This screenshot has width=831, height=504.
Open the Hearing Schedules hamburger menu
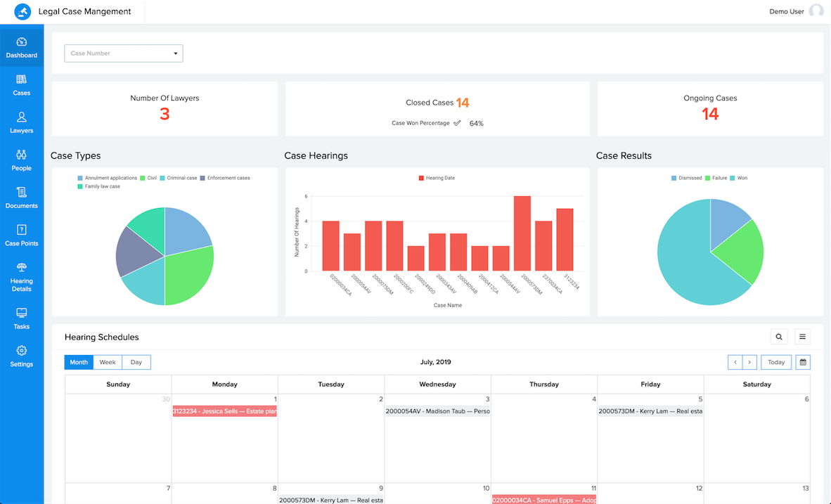(x=802, y=337)
